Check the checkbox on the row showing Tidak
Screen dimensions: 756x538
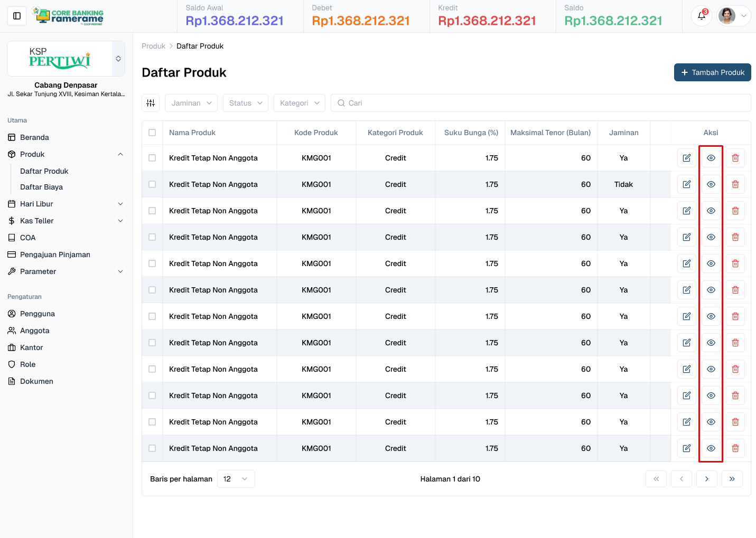coord(152,184)
